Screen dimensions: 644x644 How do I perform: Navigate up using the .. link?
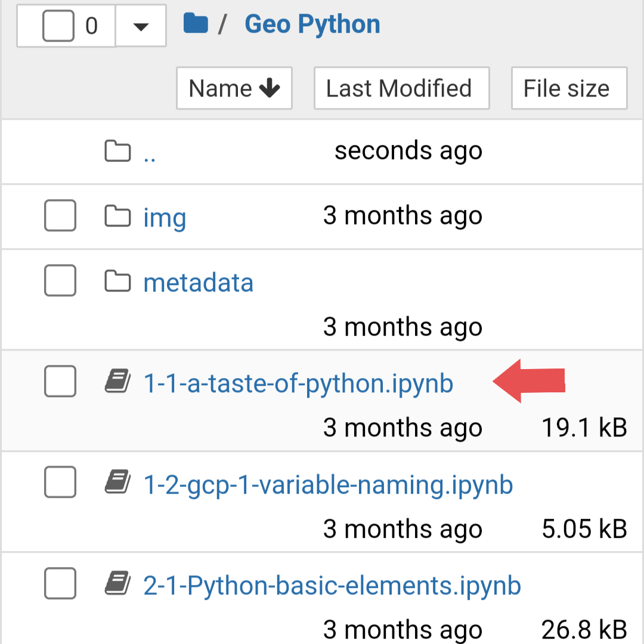[x=150, y=154]
